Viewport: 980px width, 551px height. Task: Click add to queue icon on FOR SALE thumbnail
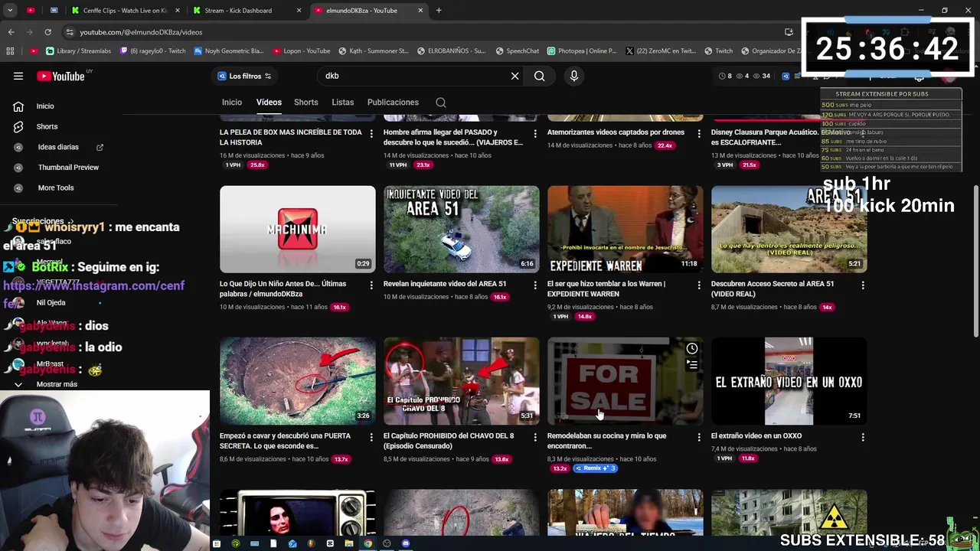pyautogui.click(x=692, y=365)
